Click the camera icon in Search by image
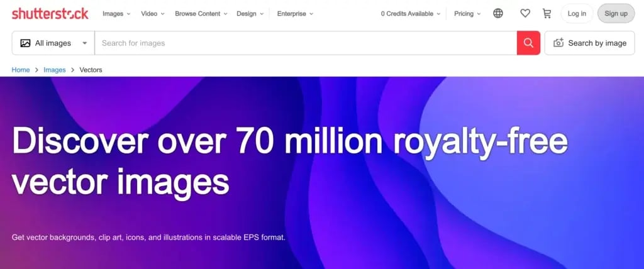 (x=558, y=43)
